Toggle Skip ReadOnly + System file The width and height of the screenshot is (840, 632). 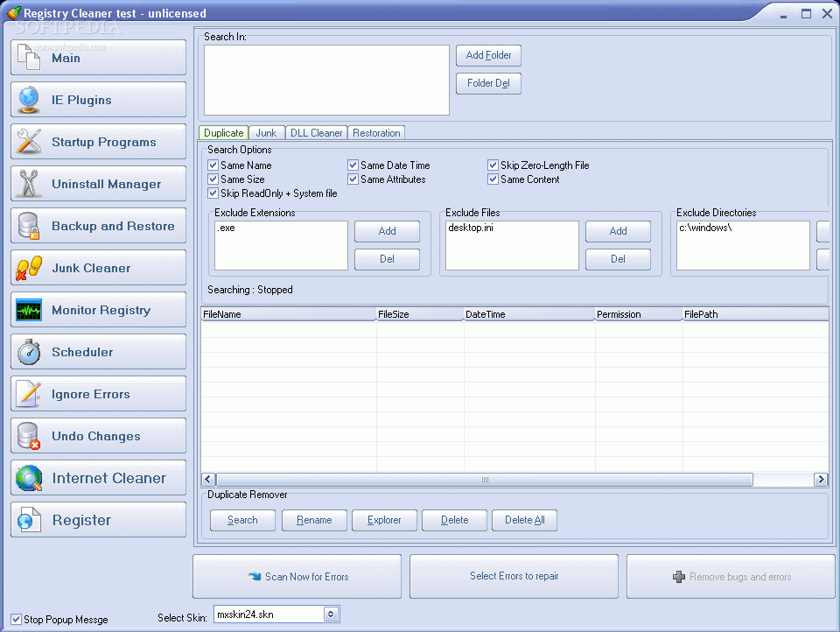pos(213,193)
